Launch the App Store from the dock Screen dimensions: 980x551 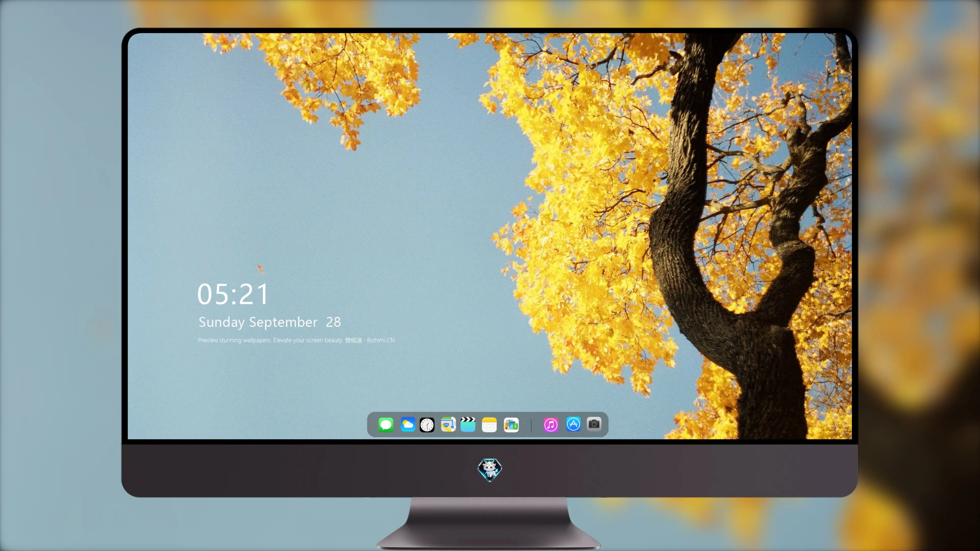pyautogui.click(x=573, y=424)
